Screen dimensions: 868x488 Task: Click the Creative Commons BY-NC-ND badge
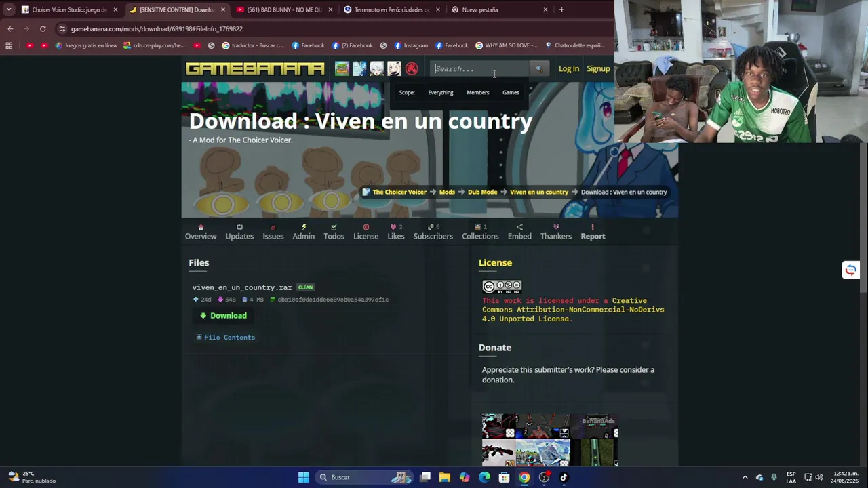(x=502, y=286)
